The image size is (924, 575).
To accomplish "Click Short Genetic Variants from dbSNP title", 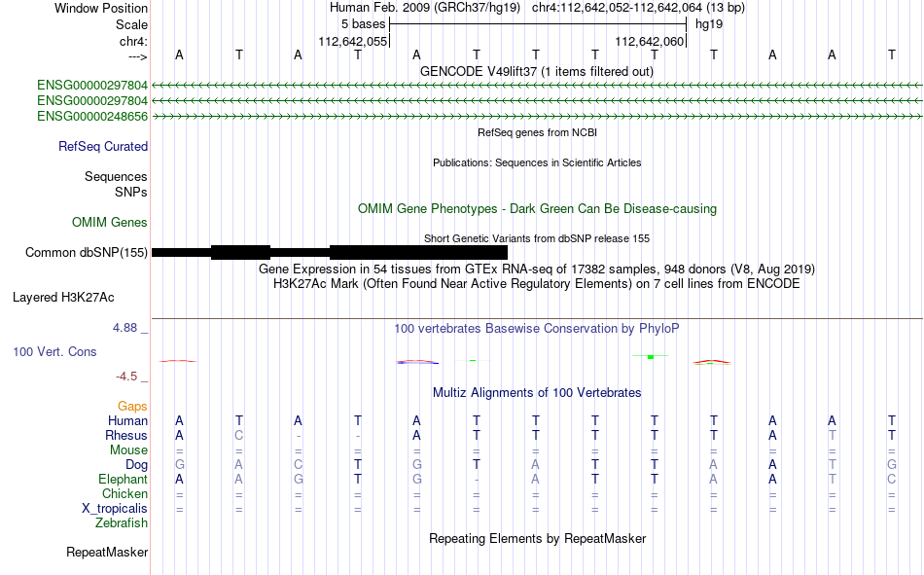I will 537,238.
